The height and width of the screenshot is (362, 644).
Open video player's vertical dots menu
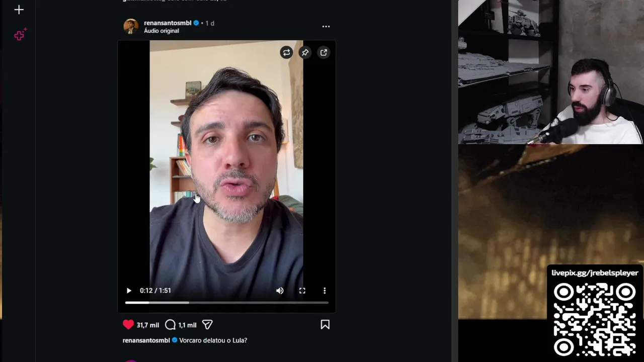coord(325,291)
